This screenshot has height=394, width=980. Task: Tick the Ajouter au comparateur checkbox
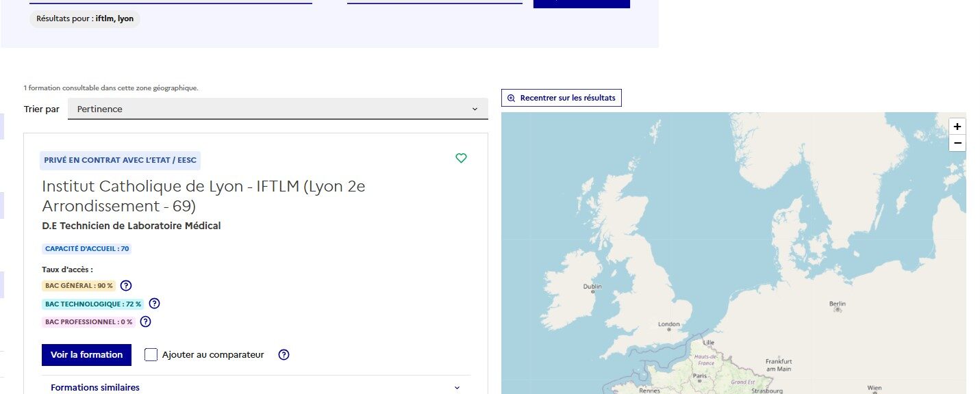point(151,354)
